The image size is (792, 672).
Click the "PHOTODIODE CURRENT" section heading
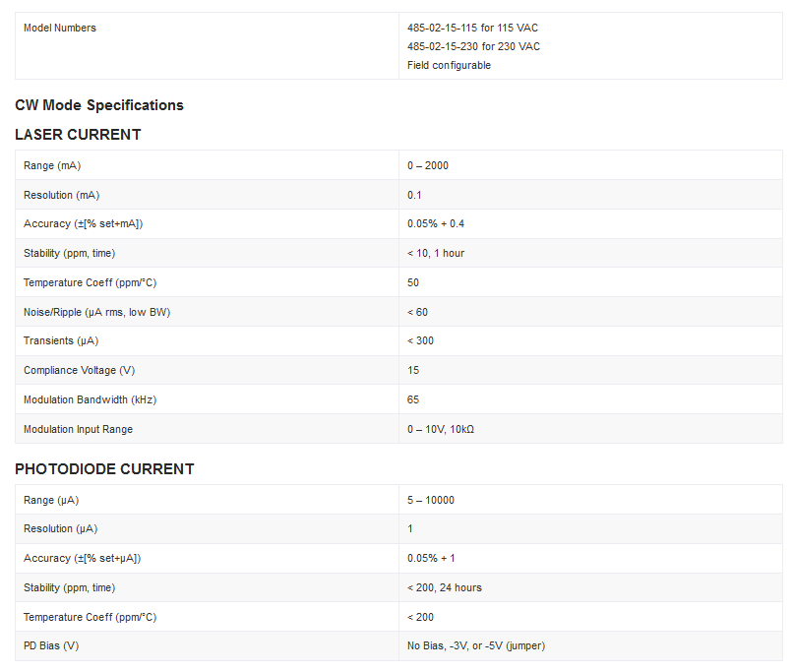coord(104,469)
